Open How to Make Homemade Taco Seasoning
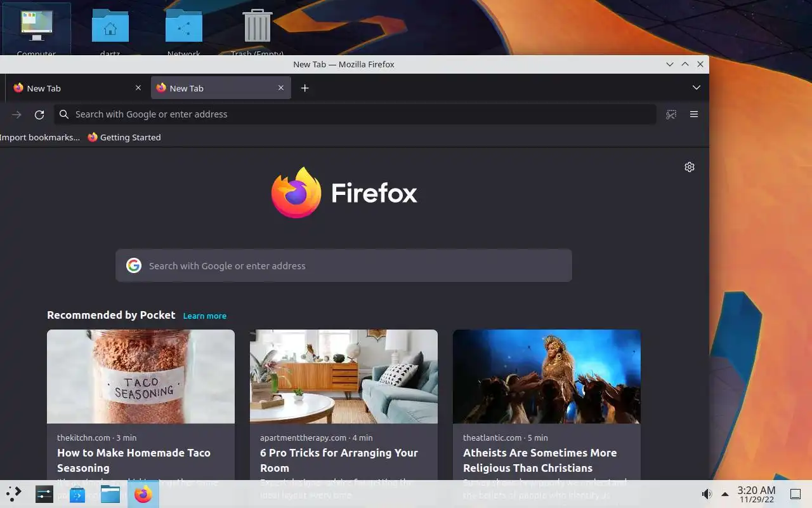Screen dimensions: 812x508 click(x=134, y=460)
